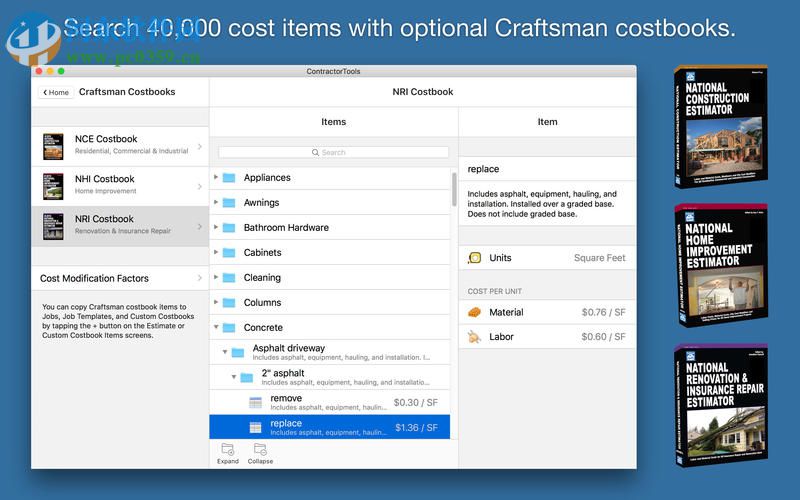Select the remove item name
800x500 pixels.
286,398
